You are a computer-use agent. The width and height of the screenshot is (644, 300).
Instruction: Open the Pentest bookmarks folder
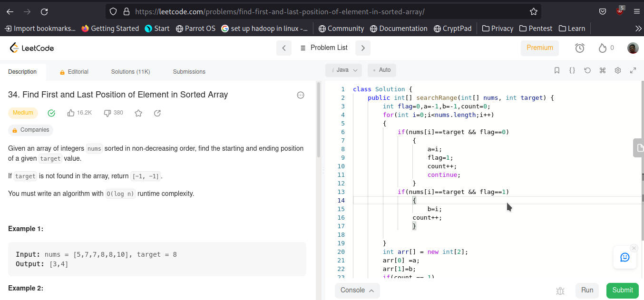[535, 29]
